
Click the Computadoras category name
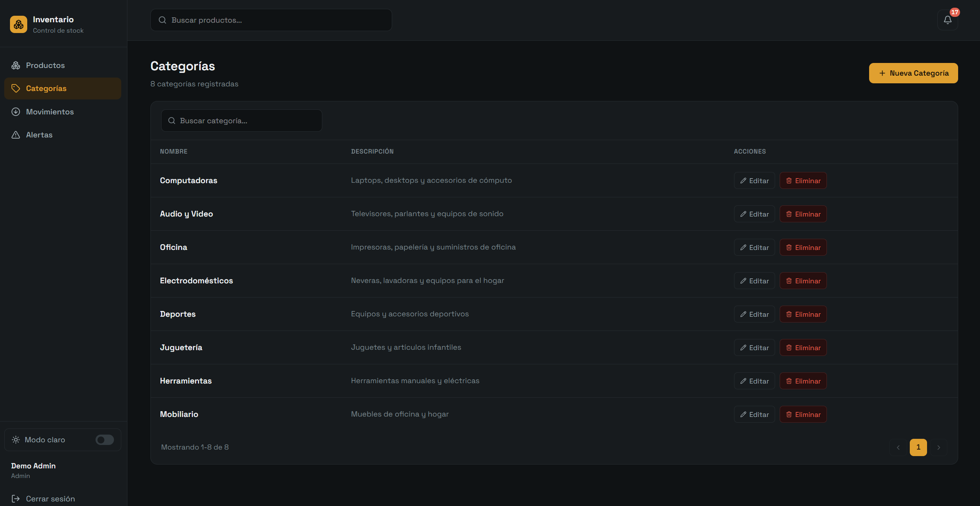[x=188, y=180]
